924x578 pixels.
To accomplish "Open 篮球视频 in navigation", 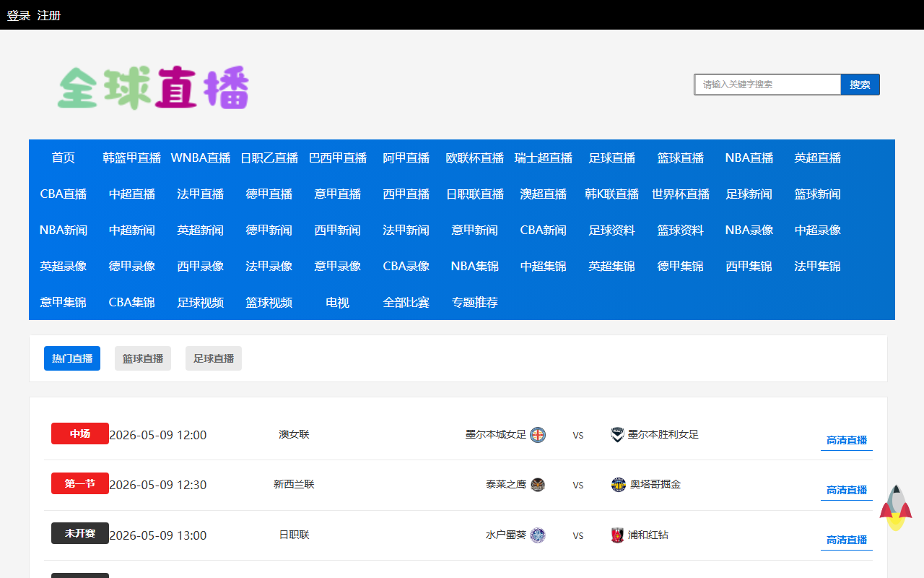I will pos(269,302).
